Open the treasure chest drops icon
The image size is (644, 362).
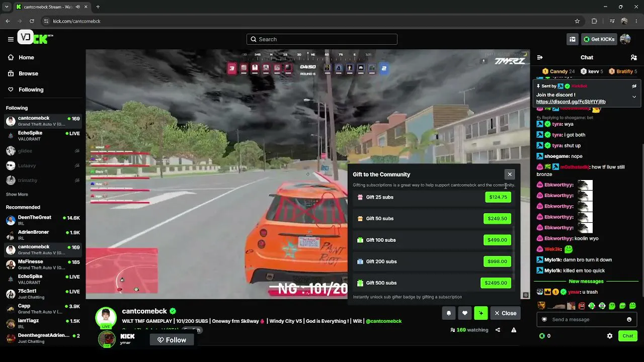coord(573,39)
